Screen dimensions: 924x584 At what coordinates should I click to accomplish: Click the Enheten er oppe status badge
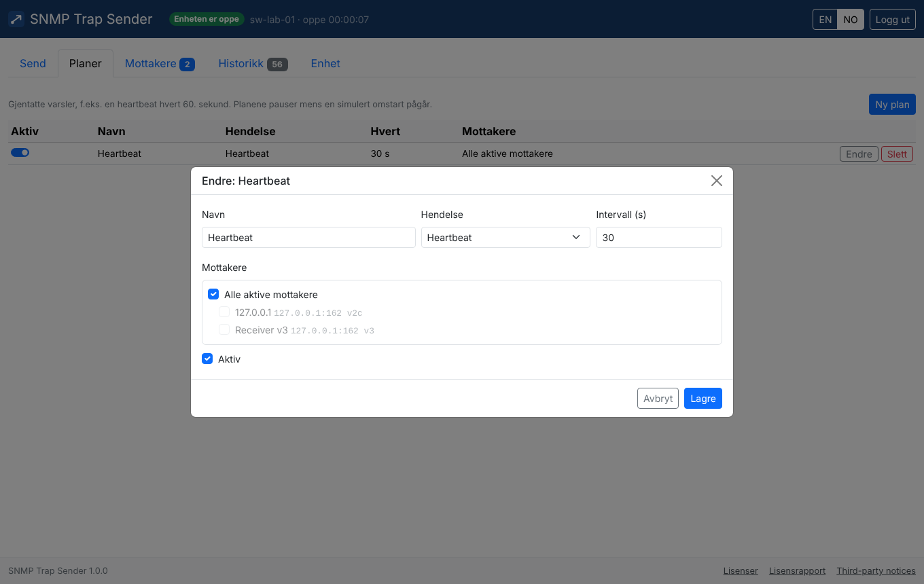(207, 19)
